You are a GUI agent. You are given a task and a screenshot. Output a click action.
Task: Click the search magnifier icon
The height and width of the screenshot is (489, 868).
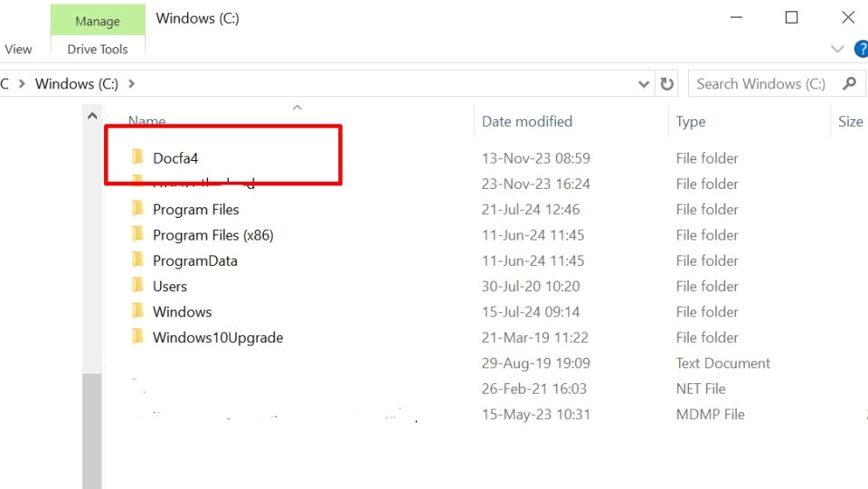[x=849, y=84]
